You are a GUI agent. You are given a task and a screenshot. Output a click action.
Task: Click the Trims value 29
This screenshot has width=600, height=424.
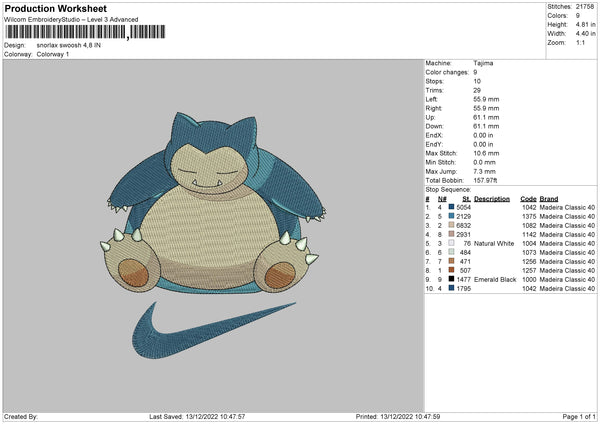[477, 90]
